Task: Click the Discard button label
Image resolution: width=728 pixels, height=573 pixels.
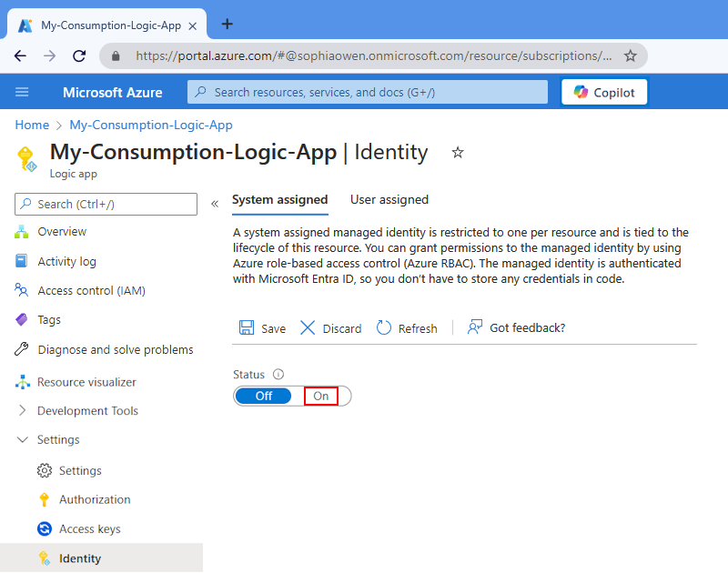Action: pyautogui.click(x=342, y=328)
